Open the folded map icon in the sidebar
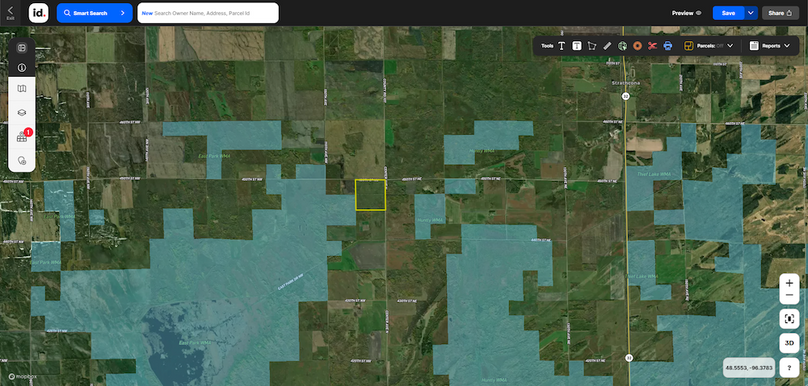808x386 pixels. (x=22, y=89)
